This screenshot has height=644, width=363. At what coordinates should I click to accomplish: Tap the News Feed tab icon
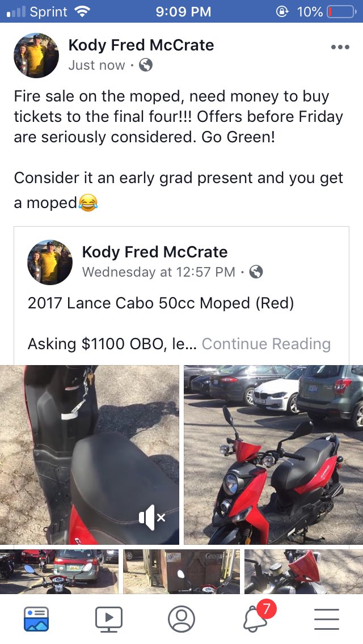tap(36, 618)
